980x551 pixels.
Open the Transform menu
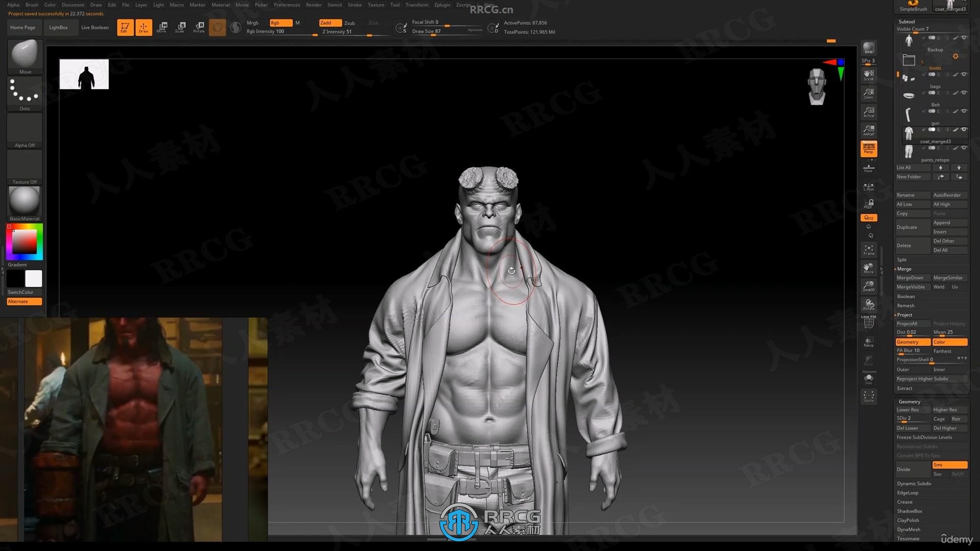(417, 5)
